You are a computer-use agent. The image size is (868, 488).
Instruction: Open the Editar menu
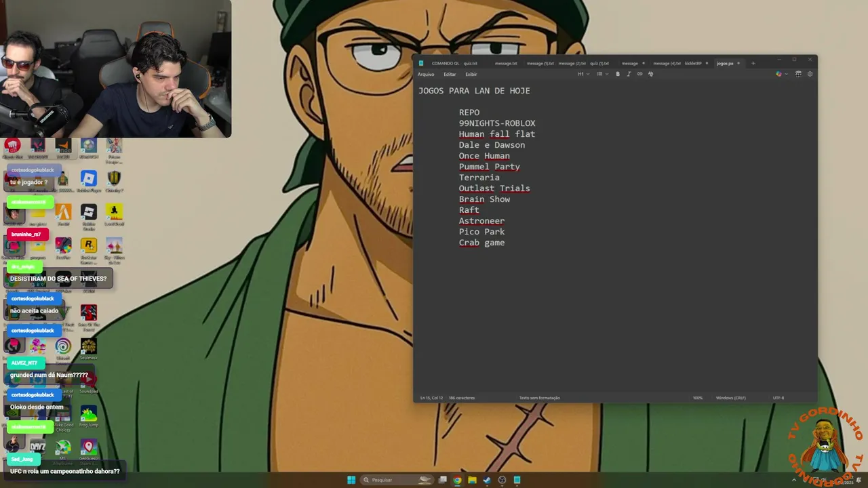[x=450, y=74]
